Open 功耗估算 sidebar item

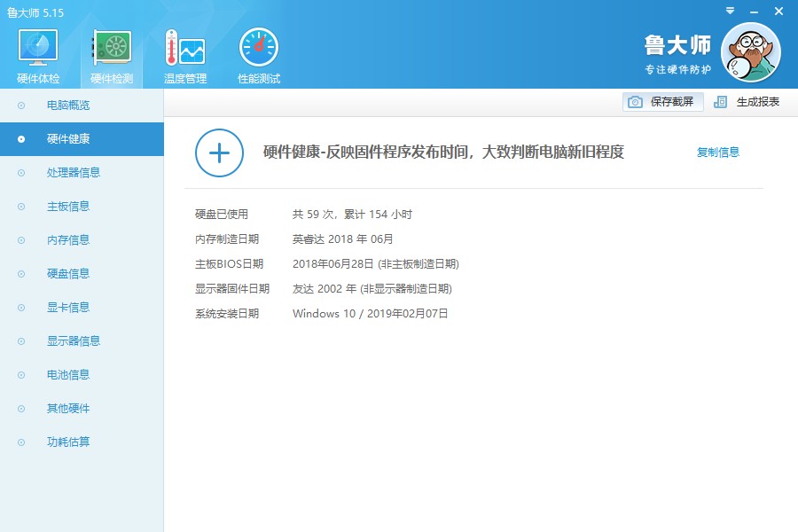68,442
